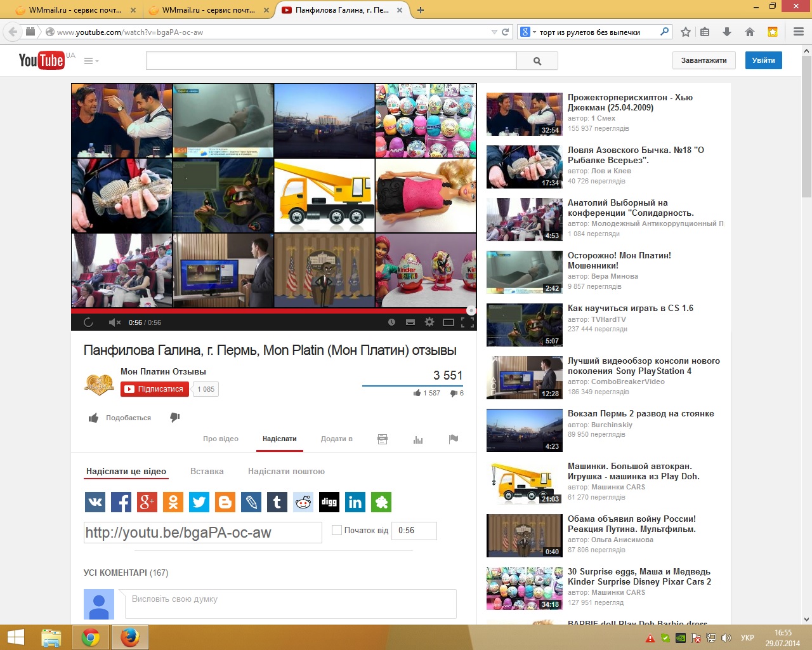Share the video on Tumblr
Viewport: 812px width, 650px height.
click(277, 502)
